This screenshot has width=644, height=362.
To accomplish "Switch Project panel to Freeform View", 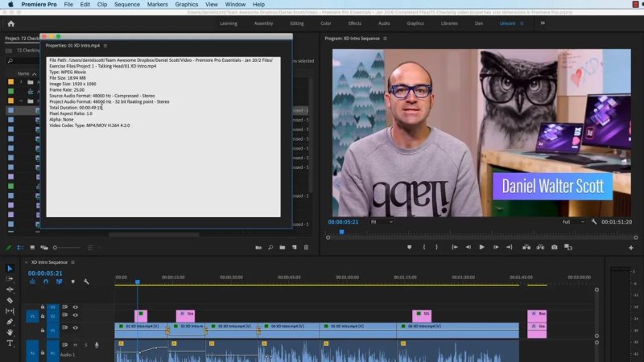I will click(44, 248).
